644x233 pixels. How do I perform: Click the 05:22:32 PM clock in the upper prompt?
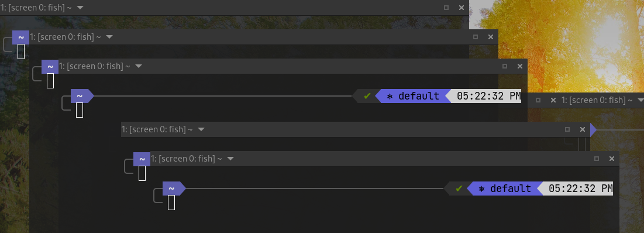point(489,96)
